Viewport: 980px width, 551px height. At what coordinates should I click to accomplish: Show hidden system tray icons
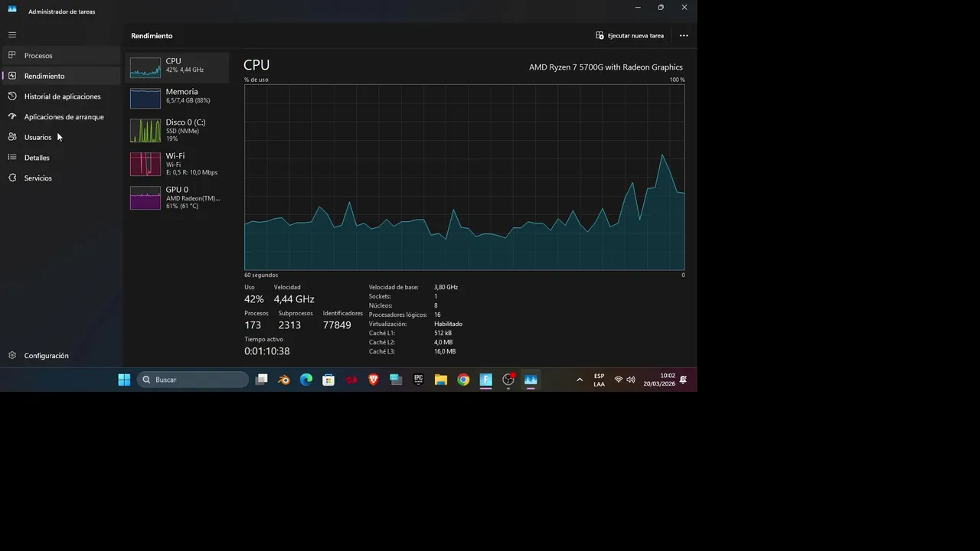(x=580, y=380)
